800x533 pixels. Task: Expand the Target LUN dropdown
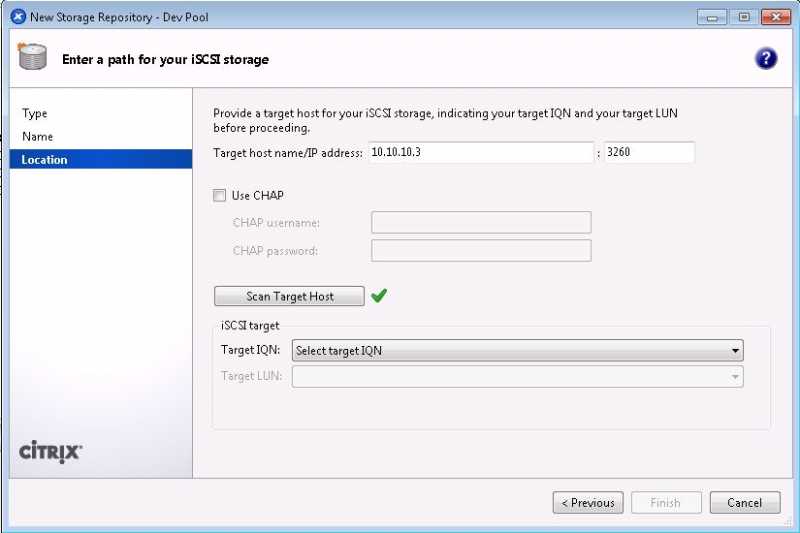517,377
